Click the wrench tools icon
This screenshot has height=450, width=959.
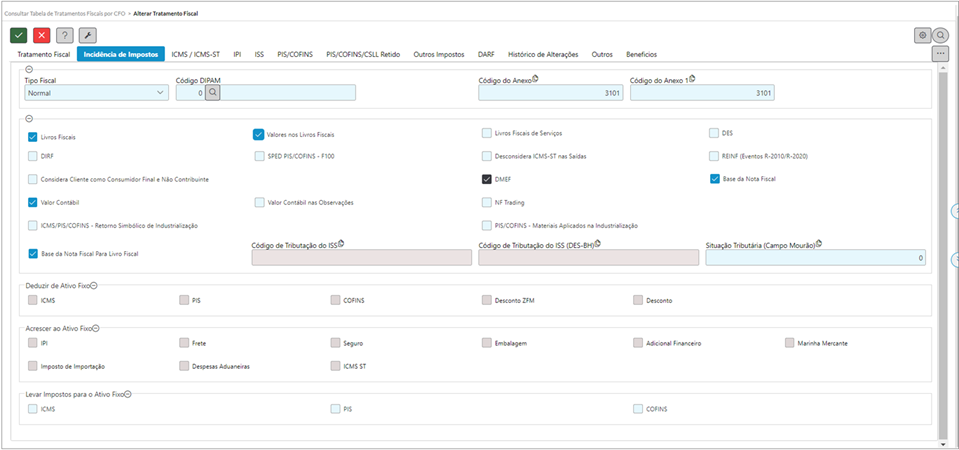point(87,35)
